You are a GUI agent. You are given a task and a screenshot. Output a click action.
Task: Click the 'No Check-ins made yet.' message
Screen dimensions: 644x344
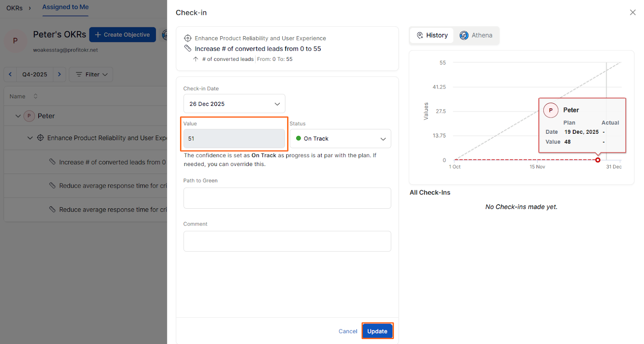521,207
